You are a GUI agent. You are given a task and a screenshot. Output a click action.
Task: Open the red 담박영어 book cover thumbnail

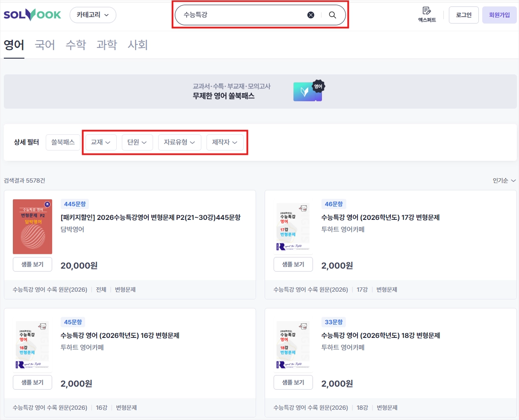coord(32,227)
